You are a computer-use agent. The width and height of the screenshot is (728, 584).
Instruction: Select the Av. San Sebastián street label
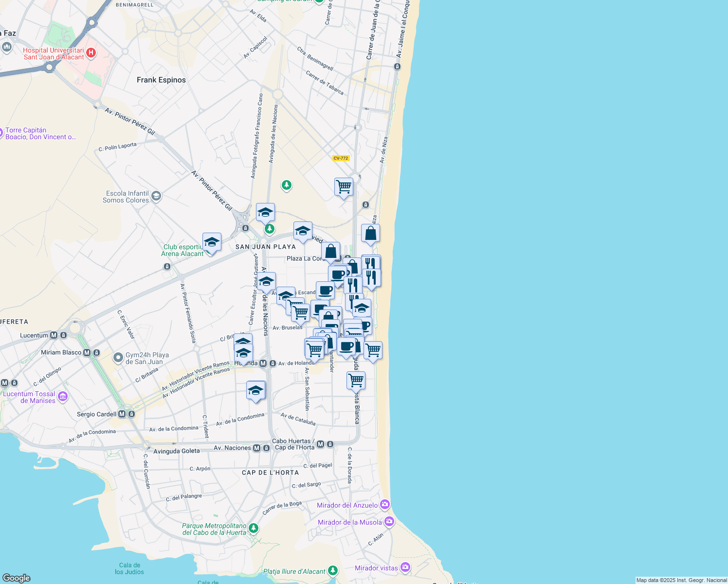[x=307, y=389]
